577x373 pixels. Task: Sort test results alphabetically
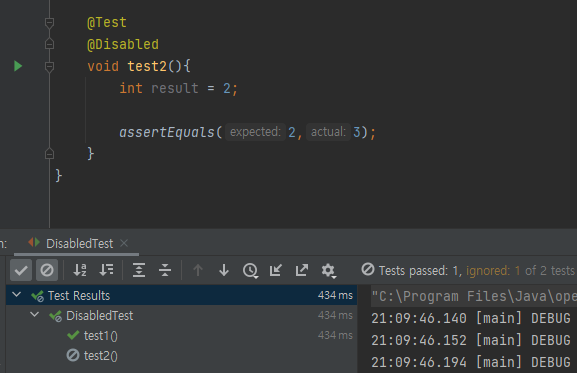coord(80,270)
